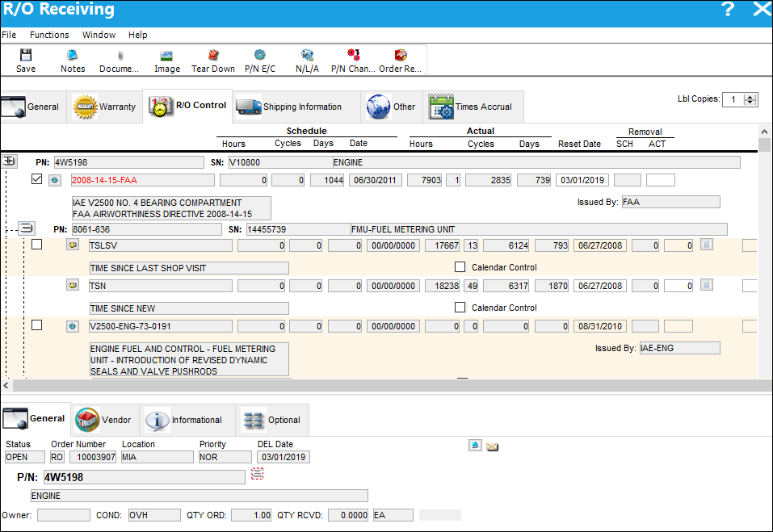Open the File menu
773x532 pixels.
[x=9, y=35]
